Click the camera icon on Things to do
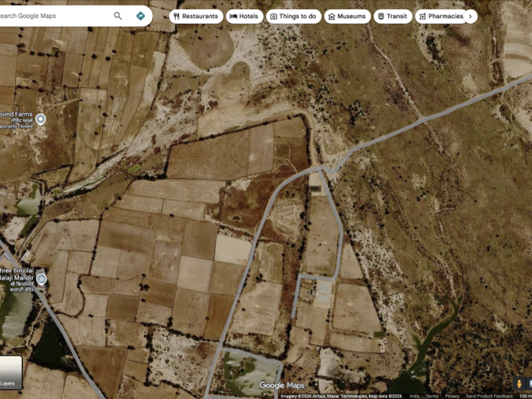The image size is (532, 399). [x=273, y=16]
